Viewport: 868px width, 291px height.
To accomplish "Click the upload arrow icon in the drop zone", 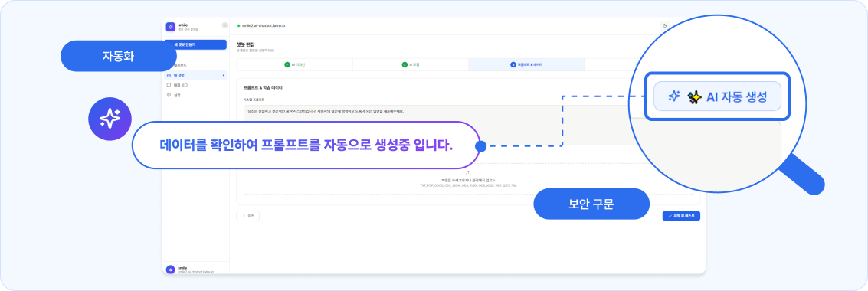I will coord(468,173).
